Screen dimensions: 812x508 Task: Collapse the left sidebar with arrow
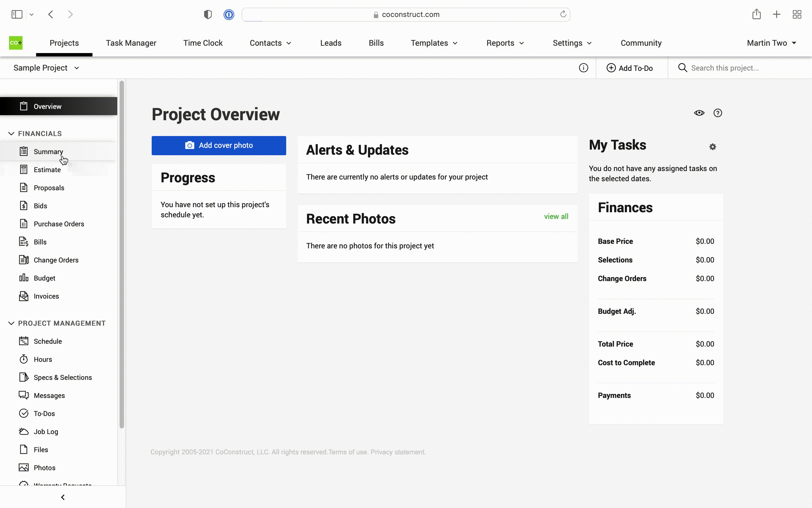pos(63,497)
